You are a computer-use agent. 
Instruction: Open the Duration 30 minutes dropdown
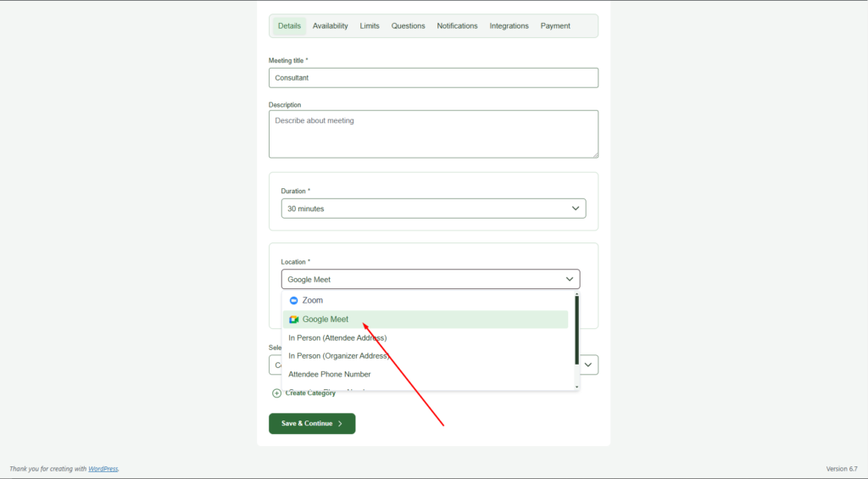(x=433, y=209)
